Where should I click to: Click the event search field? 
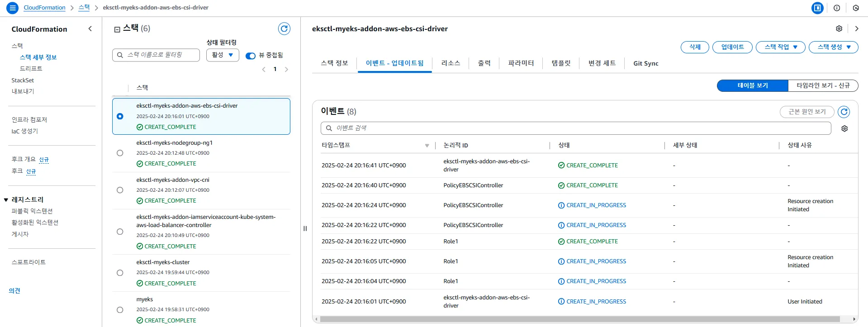pos(576,128)
